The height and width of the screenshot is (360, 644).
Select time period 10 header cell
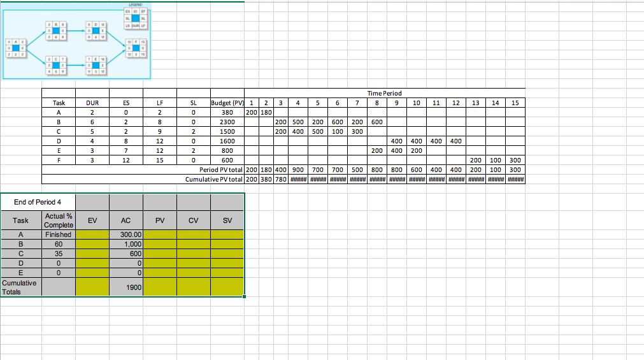click(417, 103)
